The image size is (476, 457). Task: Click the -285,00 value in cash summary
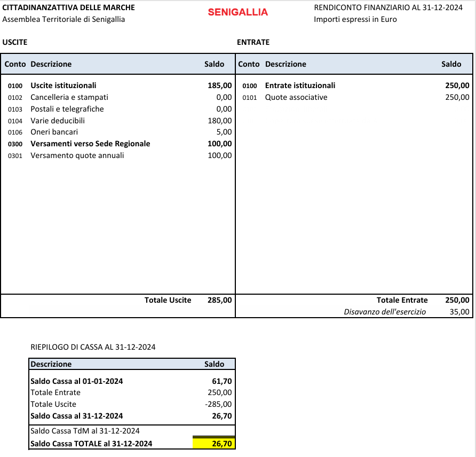(219, 404)
